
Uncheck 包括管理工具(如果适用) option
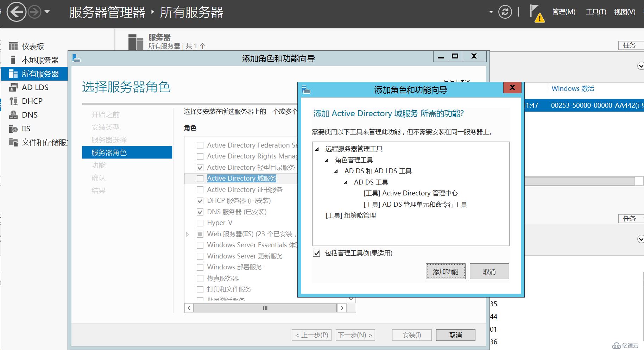(316, 253)
